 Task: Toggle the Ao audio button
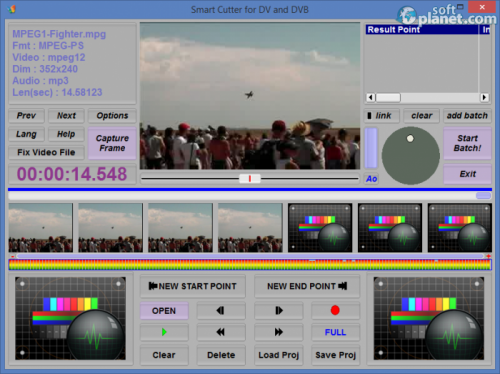tap(371, 179)
